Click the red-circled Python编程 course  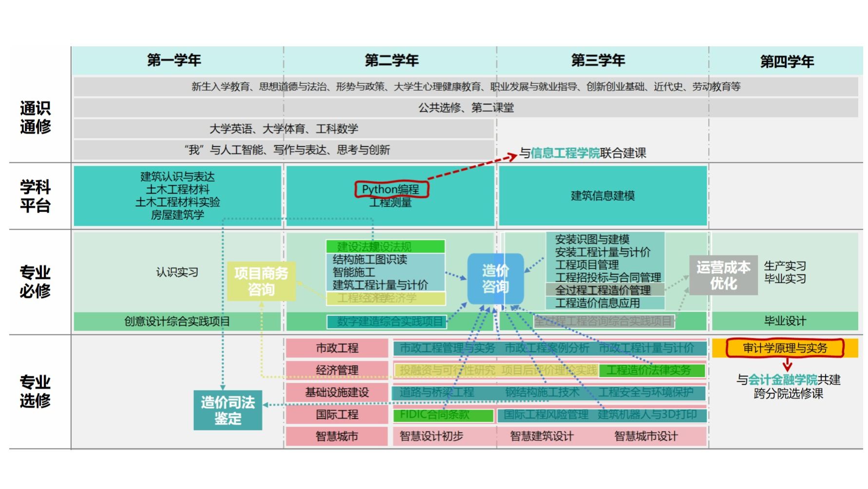click(391, 189)
